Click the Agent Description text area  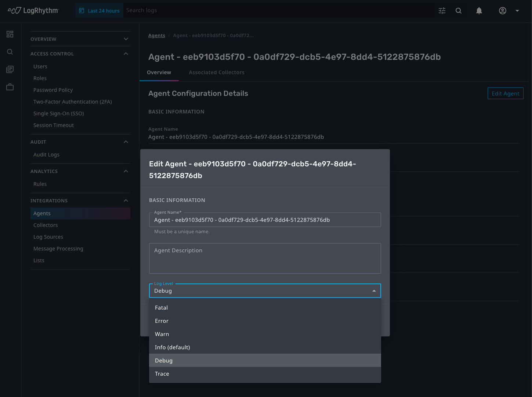(x=265, y=258)
